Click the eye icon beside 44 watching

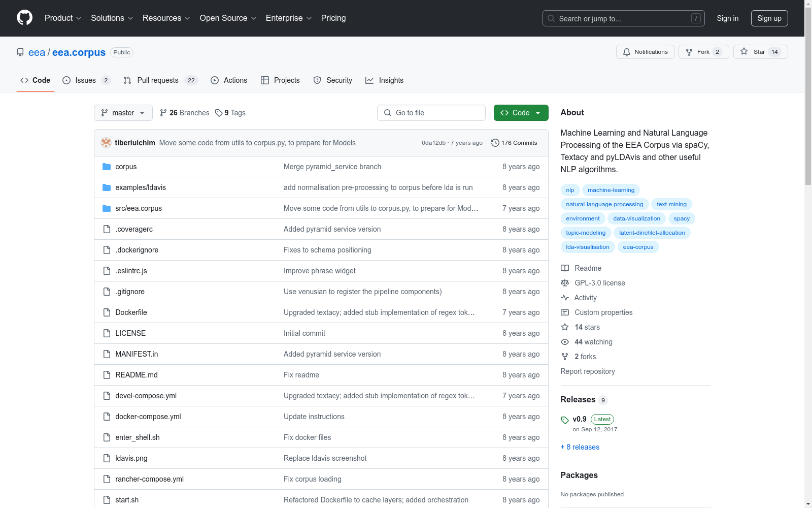point(565,342)
